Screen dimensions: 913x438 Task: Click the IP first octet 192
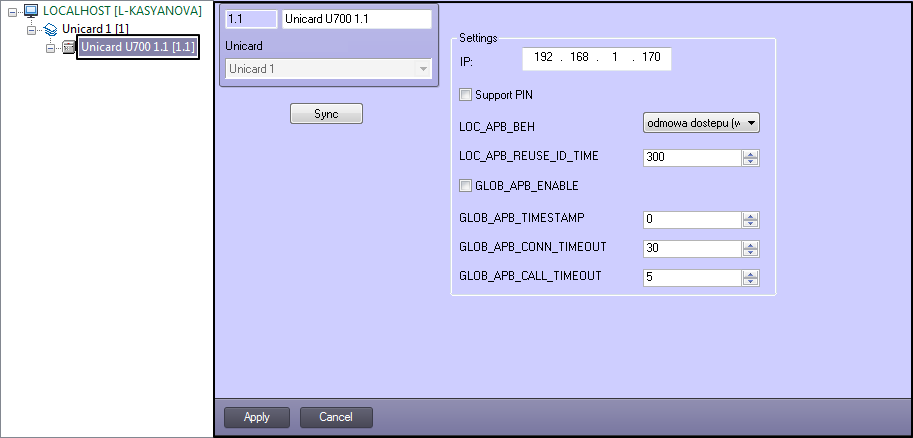pos(543,57)
